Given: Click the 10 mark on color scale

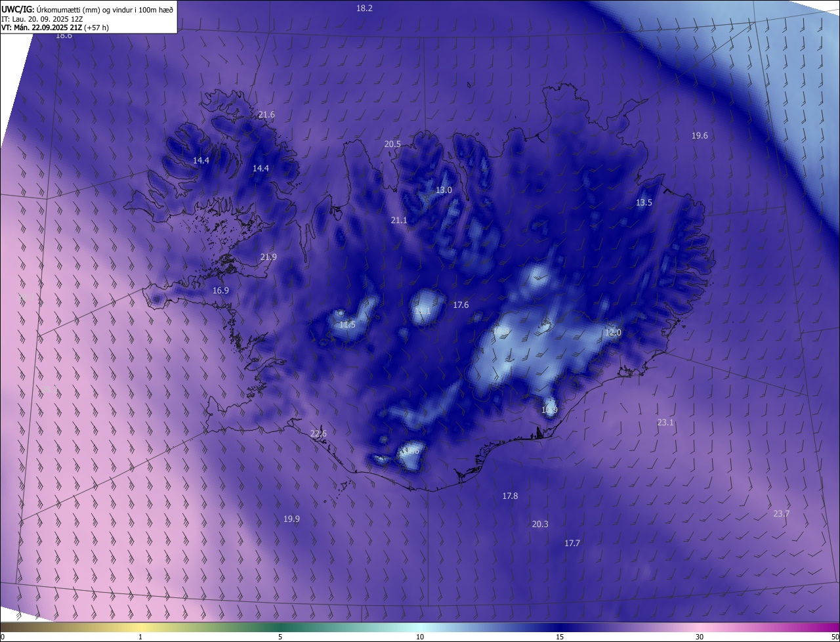Looking at the screenshot, I should pos(420,637).
